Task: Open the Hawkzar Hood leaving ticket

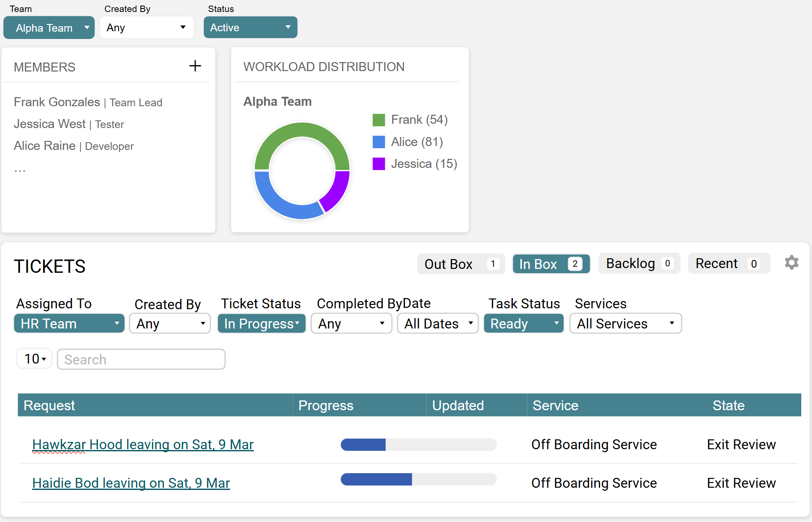Action: pos(143,444)
